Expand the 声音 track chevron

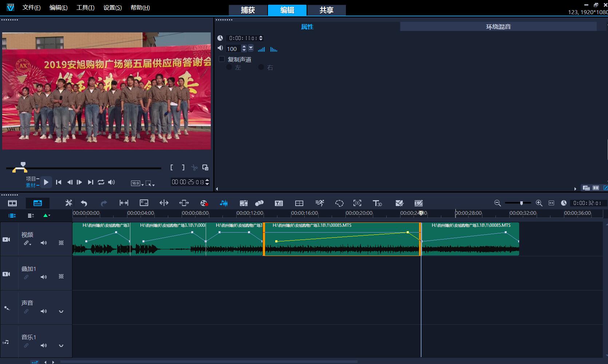pyautogui.click(x=61, y=312)
